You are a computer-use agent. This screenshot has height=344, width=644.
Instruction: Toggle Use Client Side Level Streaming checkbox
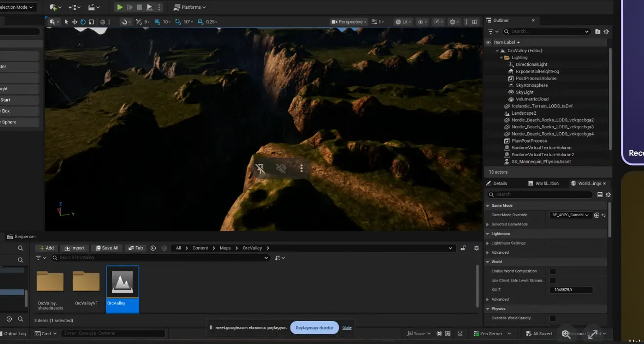[x=553, y=281]
